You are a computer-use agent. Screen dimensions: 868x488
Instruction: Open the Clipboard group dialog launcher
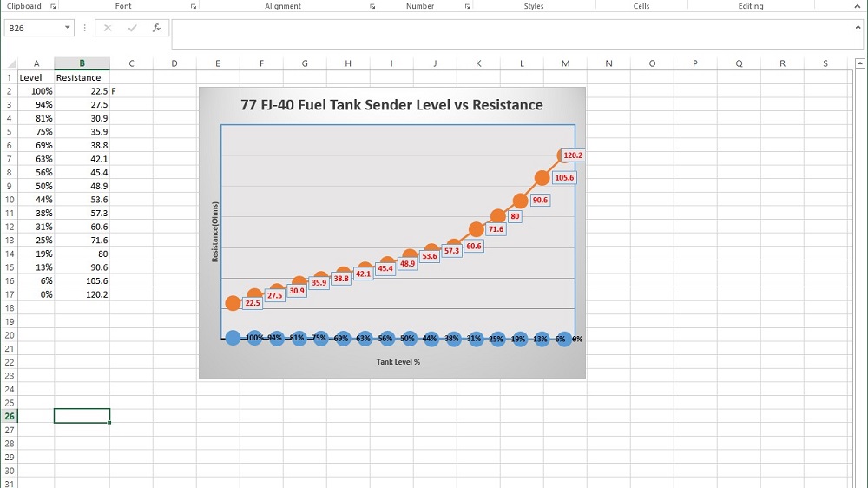53,6
